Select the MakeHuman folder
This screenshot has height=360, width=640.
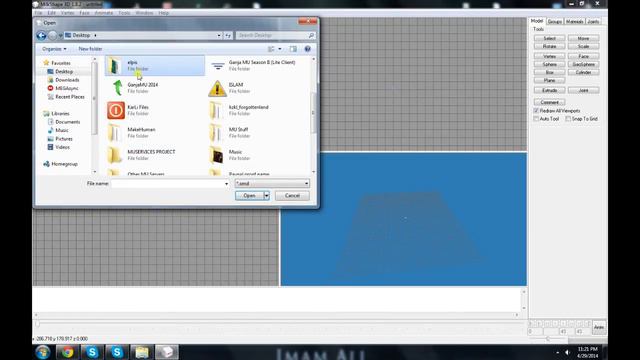(x=155, y=133)
